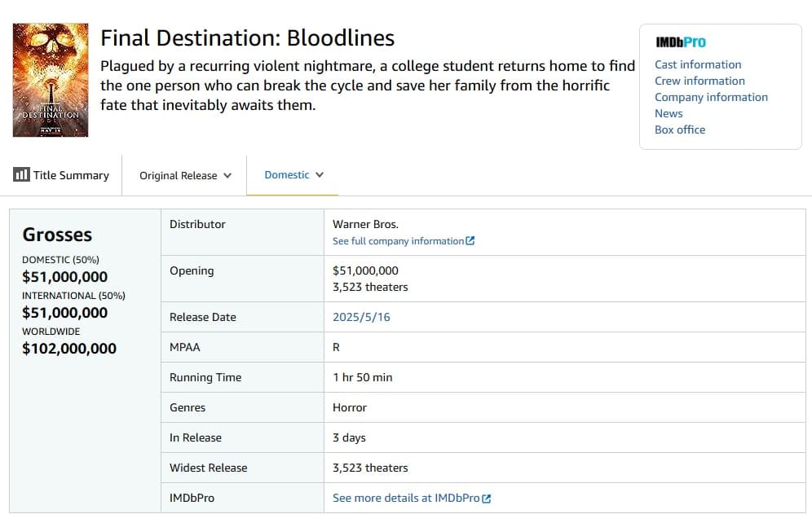The height and width of the screenshot is (523, 812).
Task: Expand the Original Release dropdown
Action: pyautogui.click(x=185, y=175)
